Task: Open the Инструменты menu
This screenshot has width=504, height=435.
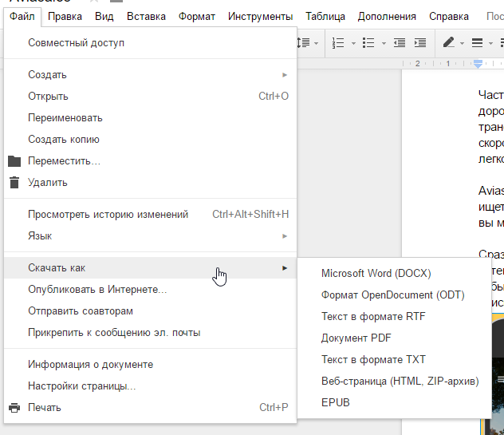Action: [x=260, y=16]
